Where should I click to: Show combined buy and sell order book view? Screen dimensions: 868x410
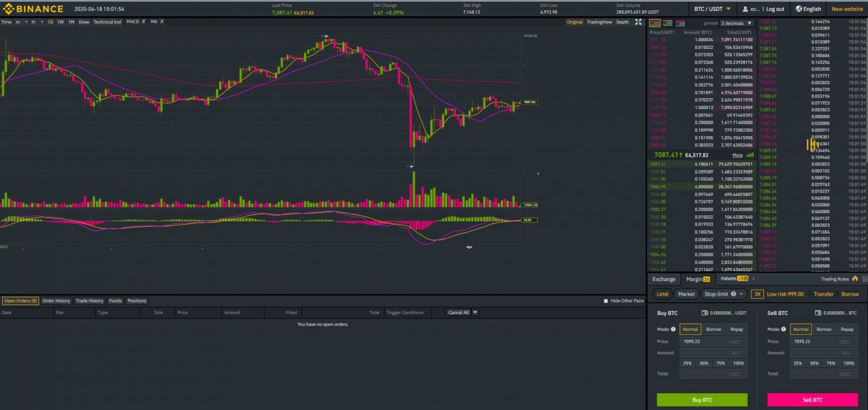[x=655, y=23]
